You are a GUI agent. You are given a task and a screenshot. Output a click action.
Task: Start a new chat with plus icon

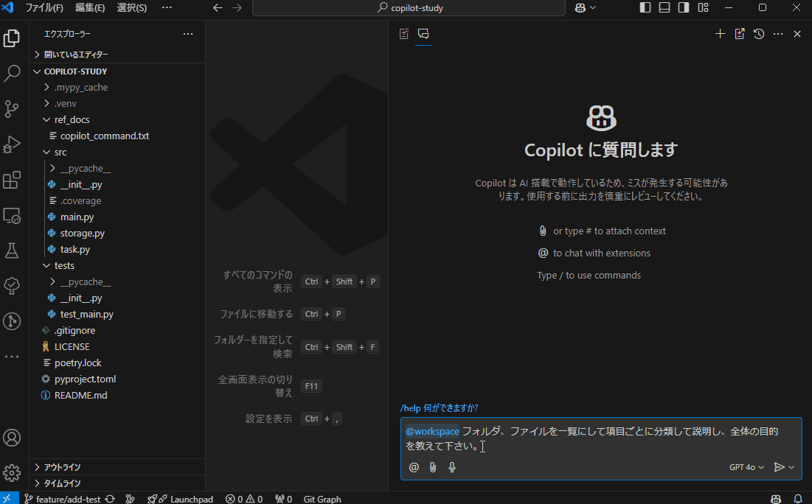coord(720,34)
